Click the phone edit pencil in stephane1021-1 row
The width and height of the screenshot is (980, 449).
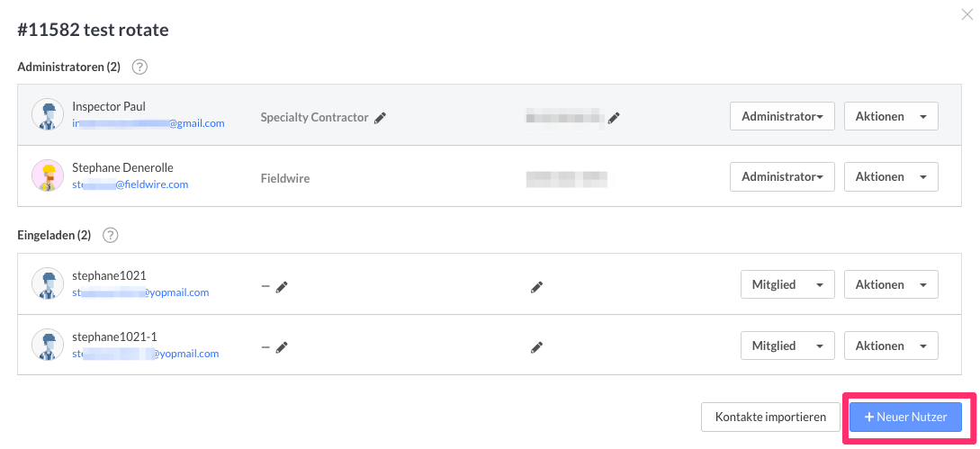537,347
